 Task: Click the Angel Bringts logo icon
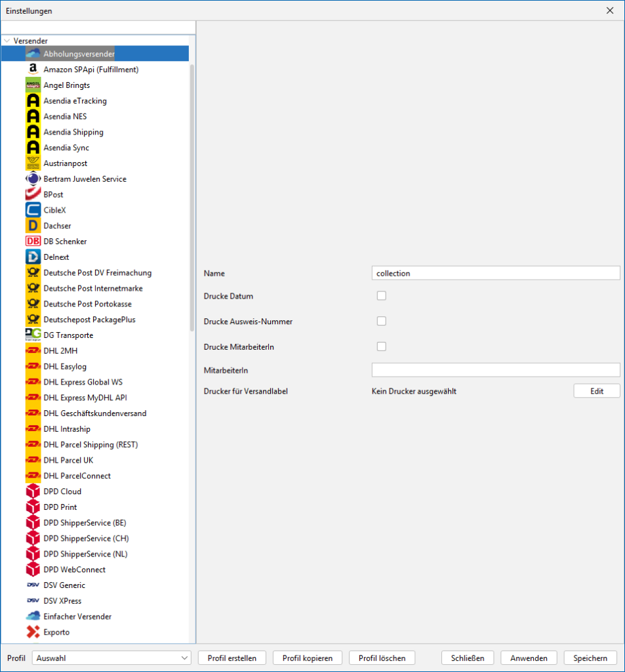33,85
